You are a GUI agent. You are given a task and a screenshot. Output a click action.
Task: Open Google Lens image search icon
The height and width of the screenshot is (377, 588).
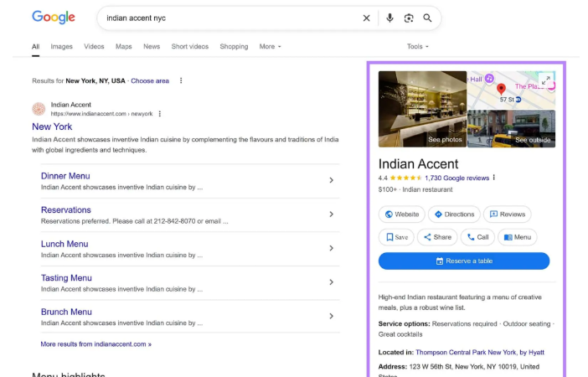(409, 18)
